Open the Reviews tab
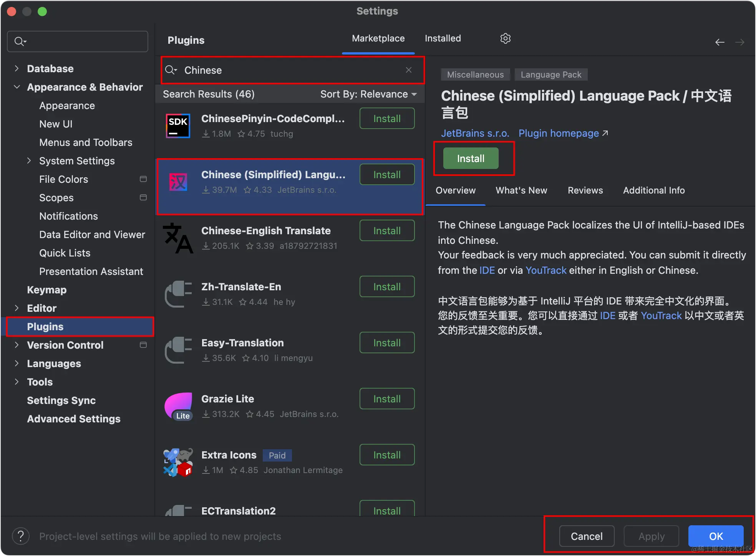 pyautogui.click(x=585, y=190)
